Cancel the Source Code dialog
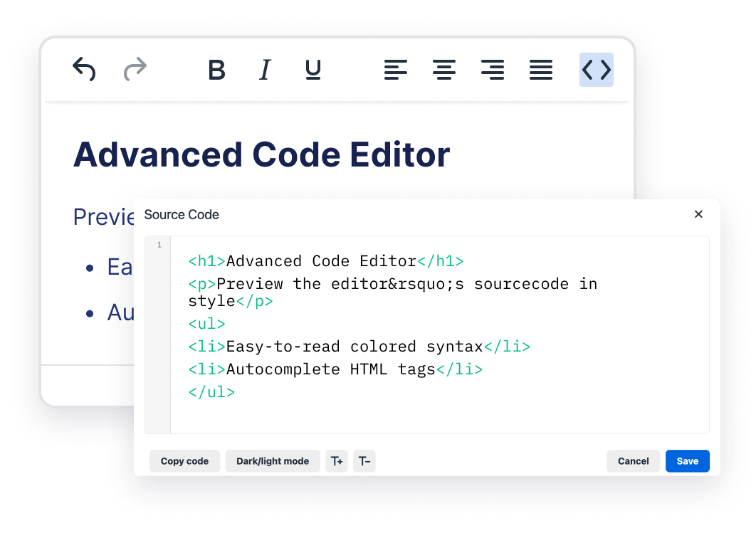Screen dimensions: 756x548 [633, 461]
